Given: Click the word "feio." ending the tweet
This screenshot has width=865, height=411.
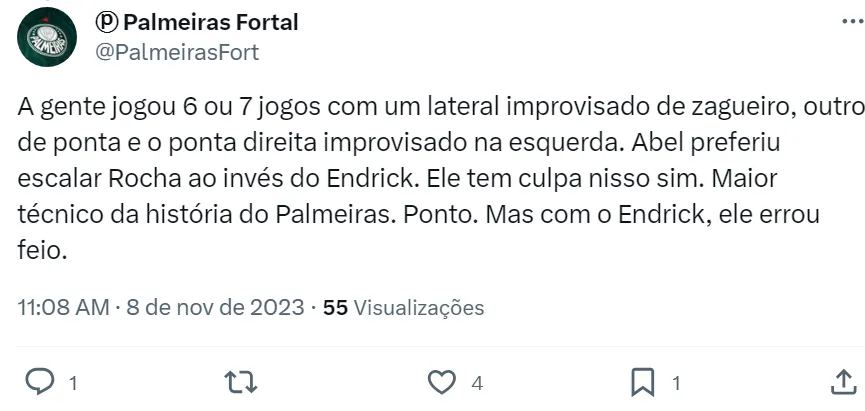Looking at the screenshot, I should pos(42,252).
